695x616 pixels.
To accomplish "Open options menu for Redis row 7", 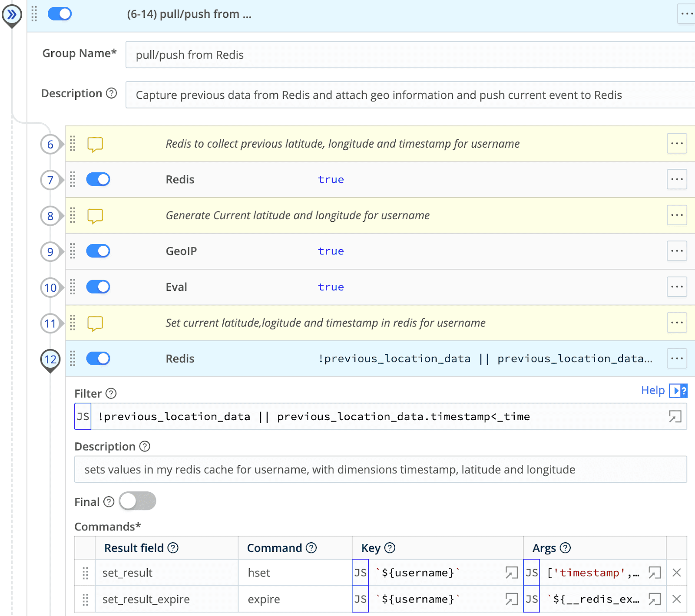I will [676, 180].
